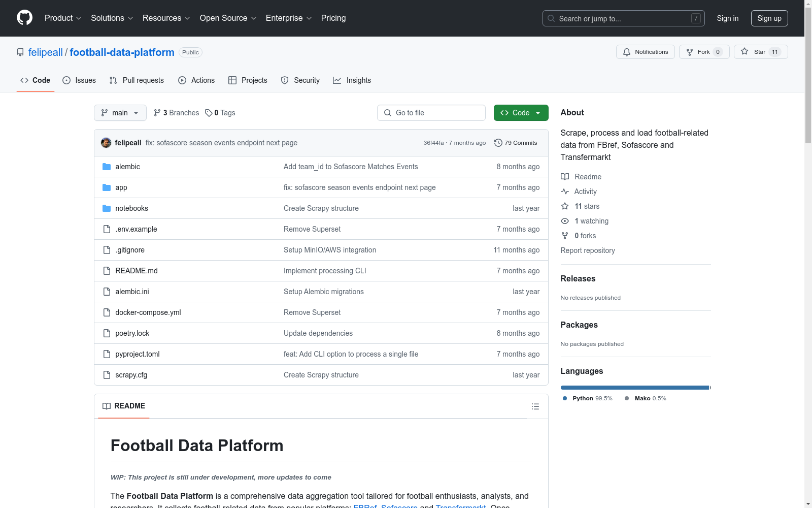Click the file icon for pyproject.toml
The image size is (812, 508).
(x=107, y=354)
